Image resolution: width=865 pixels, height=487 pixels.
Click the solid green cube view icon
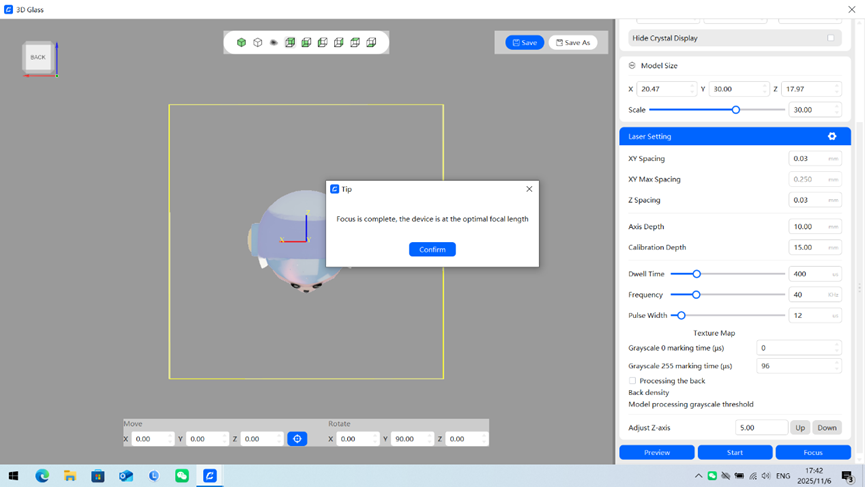pyautogui.click(x=241, y=43)
